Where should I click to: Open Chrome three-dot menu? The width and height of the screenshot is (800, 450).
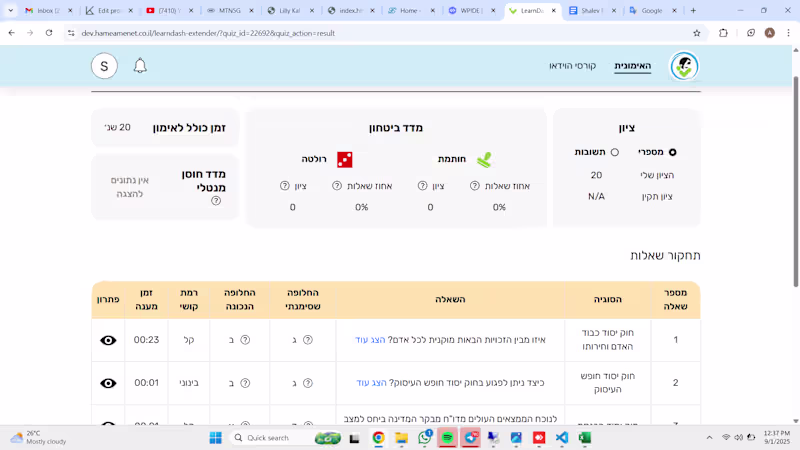coord(788,33)
